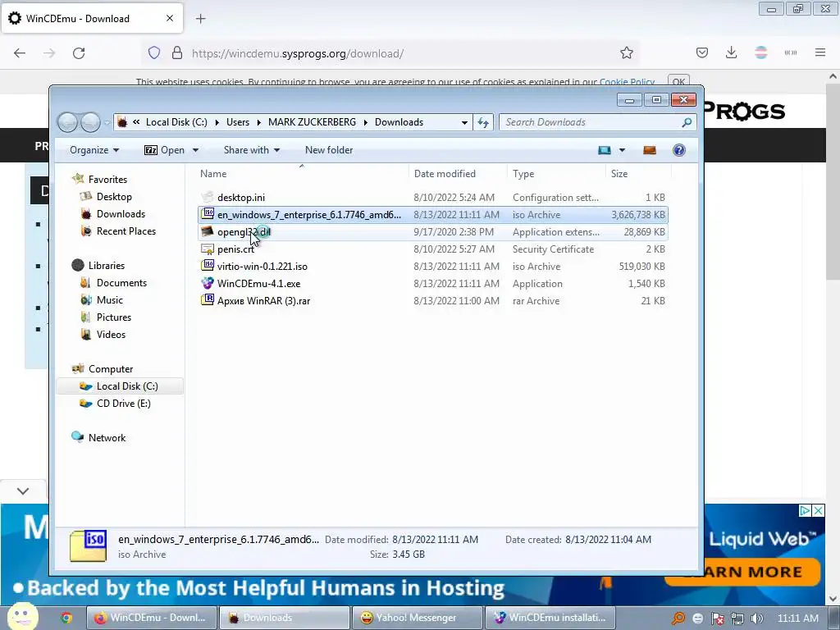Click the Explorer refresh address button

[483, 122]
